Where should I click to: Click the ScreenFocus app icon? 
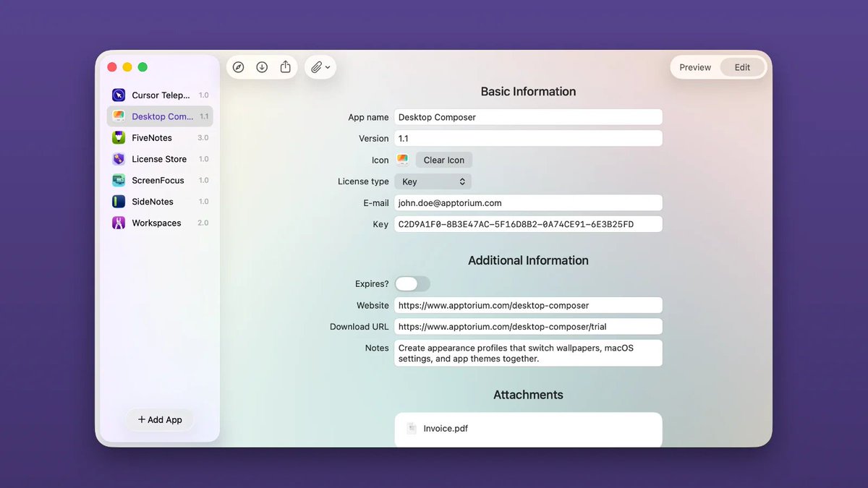click(119, 180)
